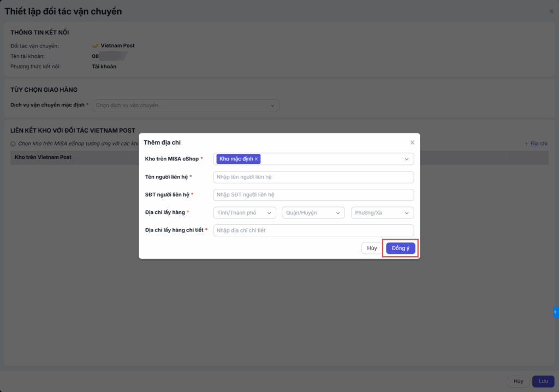Viewport: 559px width, 392px height.
Task: Click the Tên người liên hệ field
Action: point(313,177)
